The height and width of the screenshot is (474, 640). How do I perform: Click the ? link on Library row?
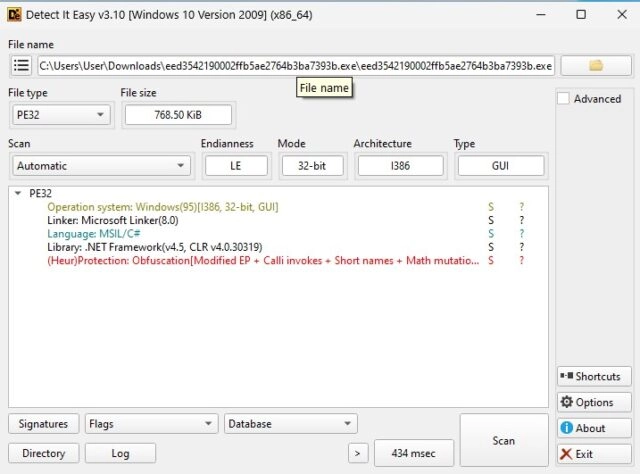pyautogui.click(x=521, y=247)
